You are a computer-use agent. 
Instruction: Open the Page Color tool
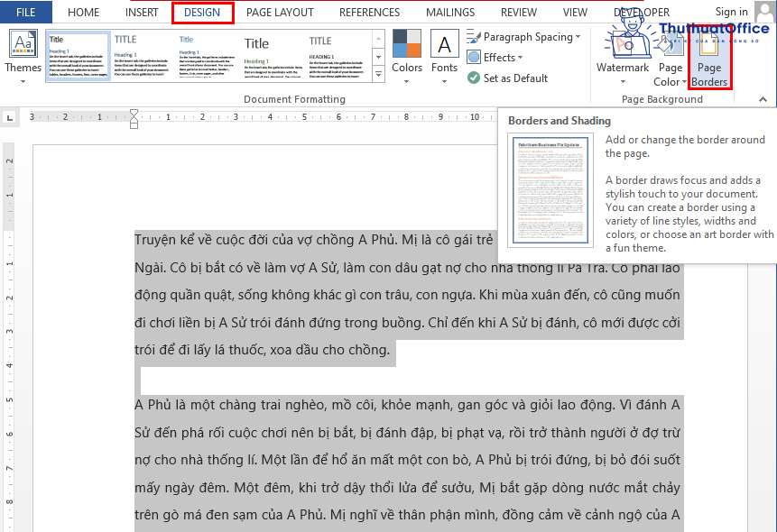(670, 43)
